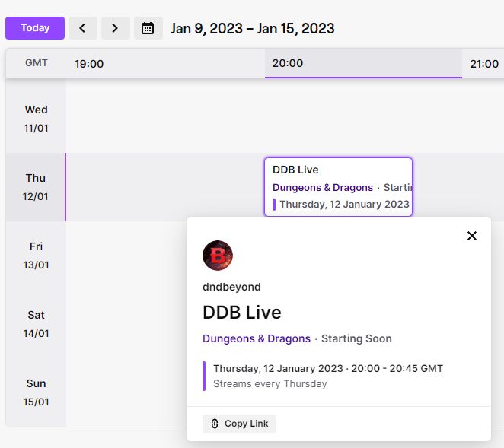This screenshot has height=448, width=504.
Task: Advance to next week arrow
Action: coord(115,28)
